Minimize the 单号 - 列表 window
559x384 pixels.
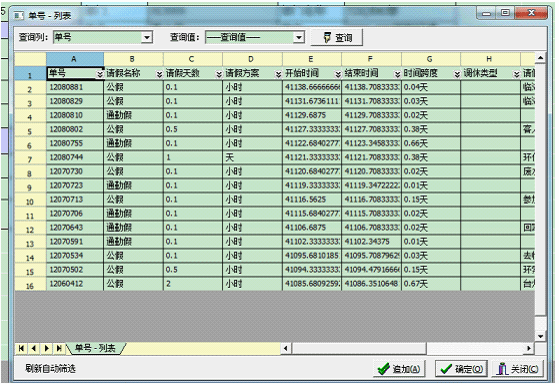[486, 14]
